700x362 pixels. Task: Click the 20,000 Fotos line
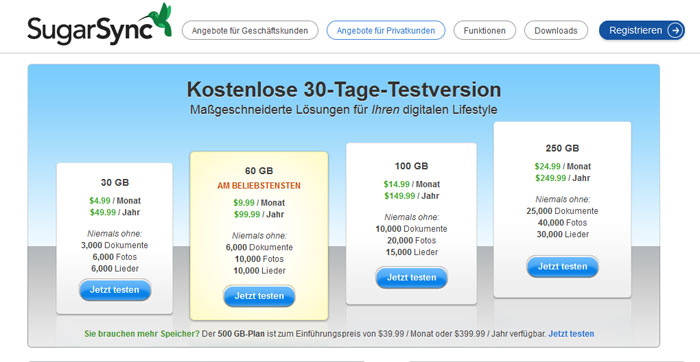[x=412, y=241]
